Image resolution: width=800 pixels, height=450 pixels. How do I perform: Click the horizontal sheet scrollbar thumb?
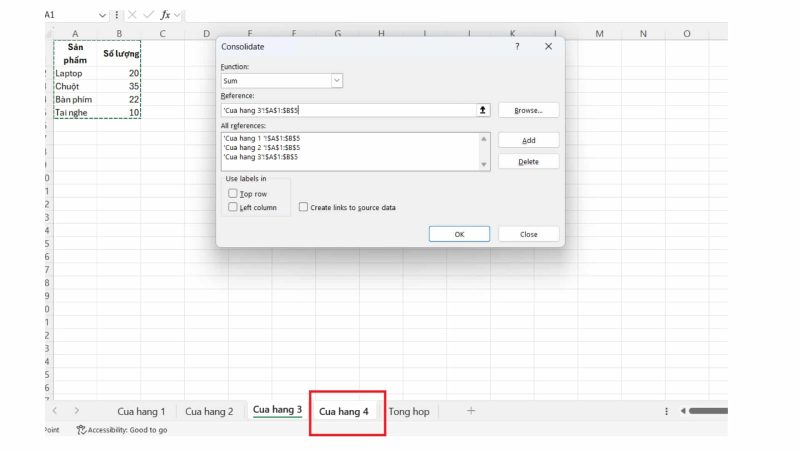pyautogui.click(x=708, y=411)
